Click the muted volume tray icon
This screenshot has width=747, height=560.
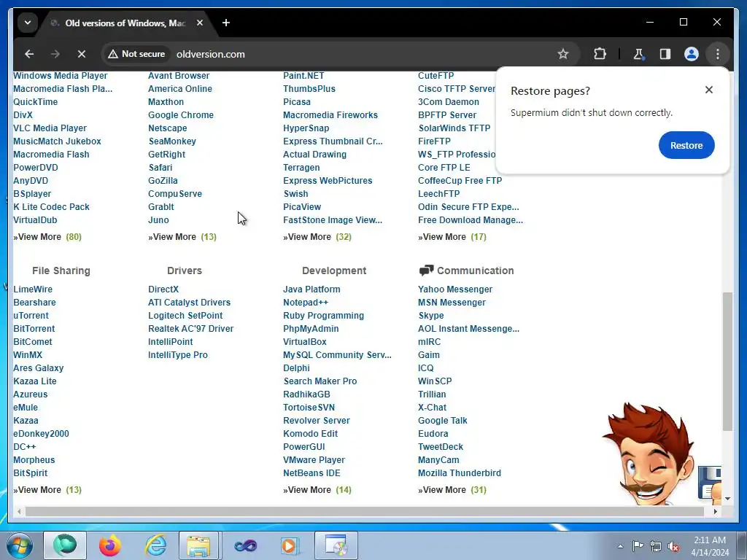click(673, 546)
